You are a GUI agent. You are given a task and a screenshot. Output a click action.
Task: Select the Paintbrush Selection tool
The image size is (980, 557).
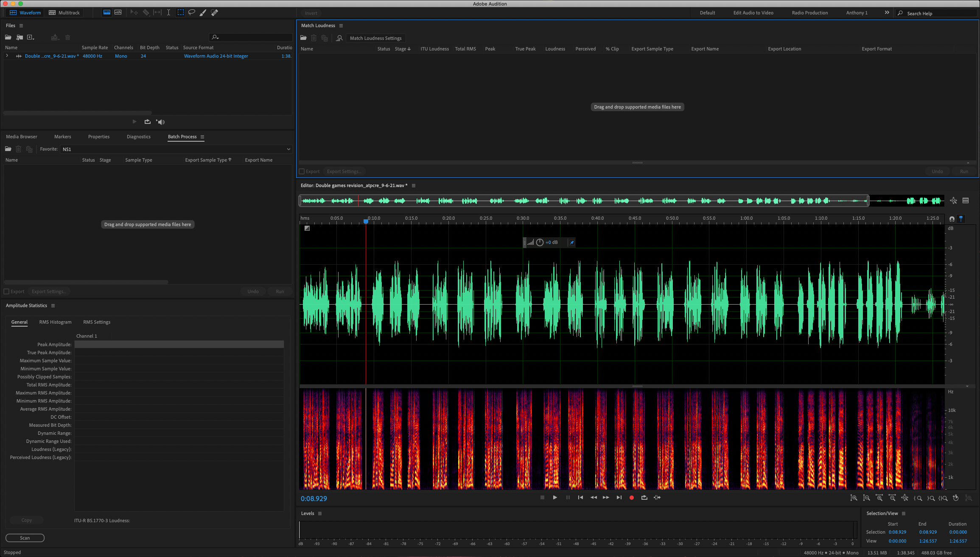203,12
